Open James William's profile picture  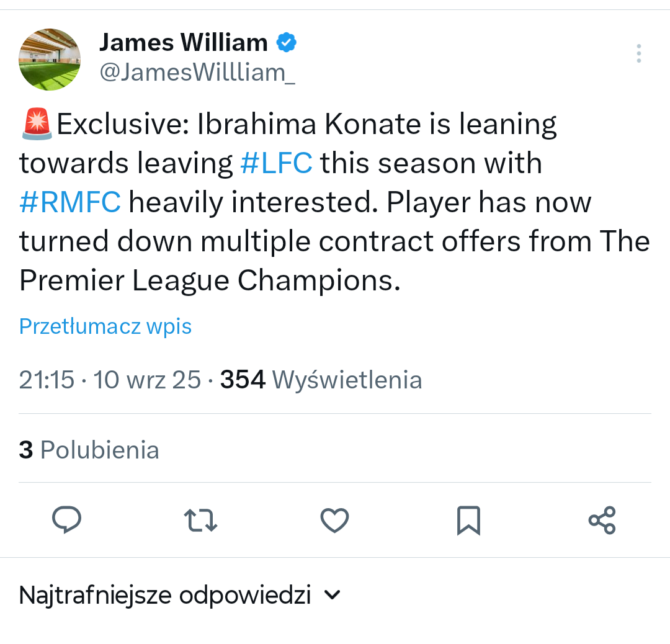coord(50,59)
